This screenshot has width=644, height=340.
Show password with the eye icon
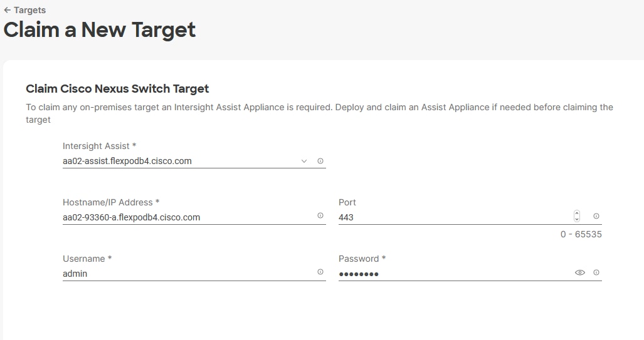pos(580,272)
